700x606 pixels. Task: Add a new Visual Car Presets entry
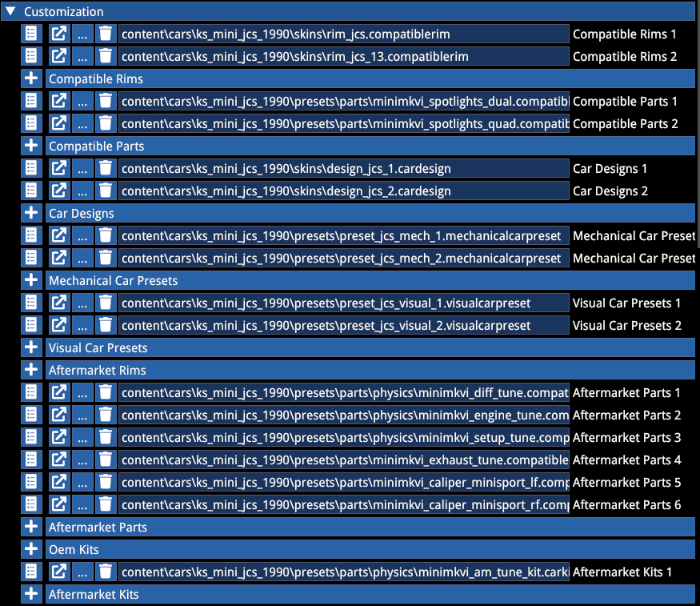click(31, 347)
